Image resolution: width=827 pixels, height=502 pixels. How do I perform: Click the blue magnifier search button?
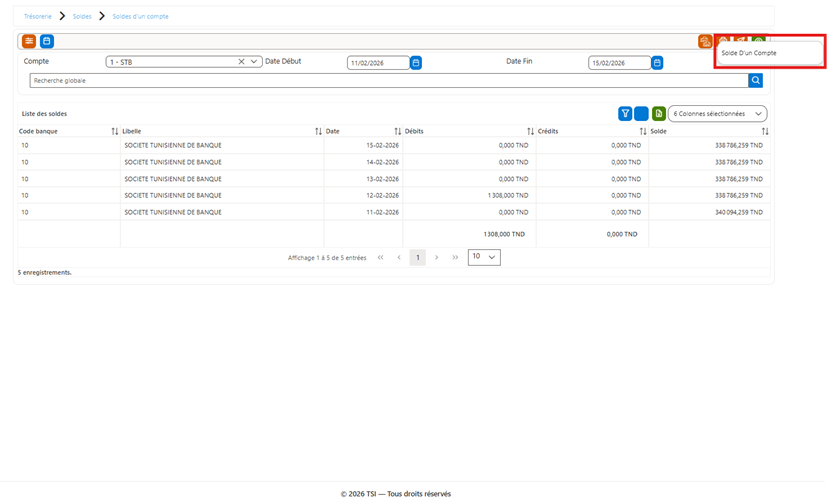click(755, 81)
